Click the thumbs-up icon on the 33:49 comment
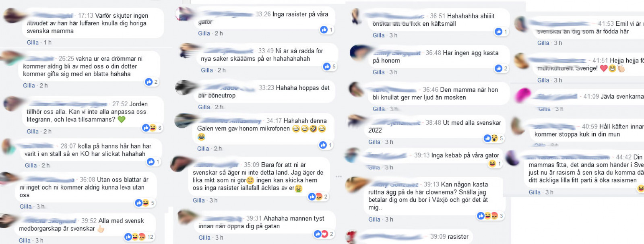644x244 pixels. click(326, 66)
